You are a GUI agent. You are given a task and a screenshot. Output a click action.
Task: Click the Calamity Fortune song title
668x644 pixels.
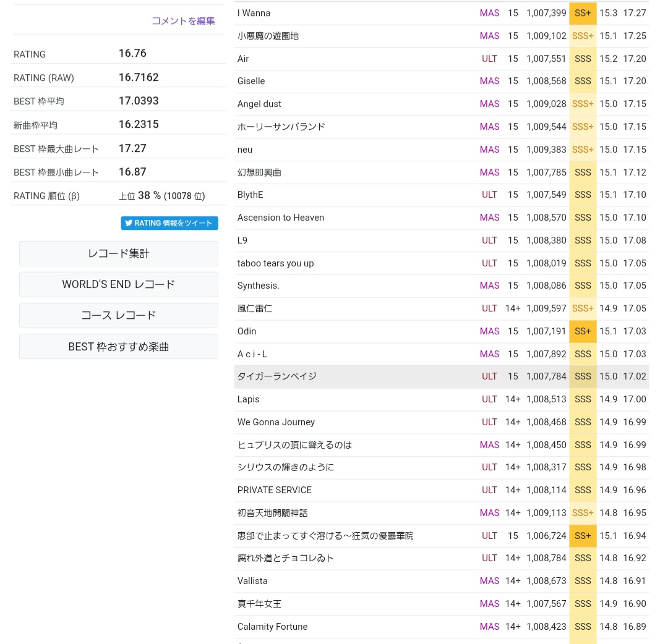(272, 627)
